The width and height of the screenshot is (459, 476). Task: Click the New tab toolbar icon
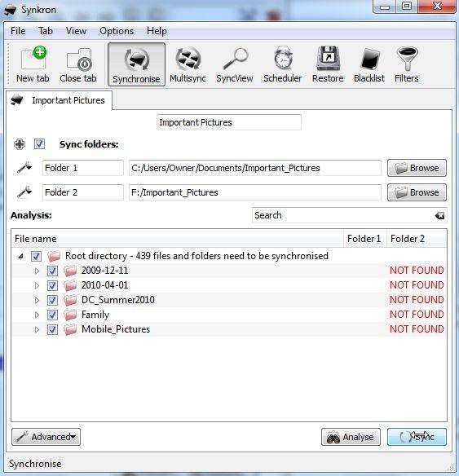point(33,64)
